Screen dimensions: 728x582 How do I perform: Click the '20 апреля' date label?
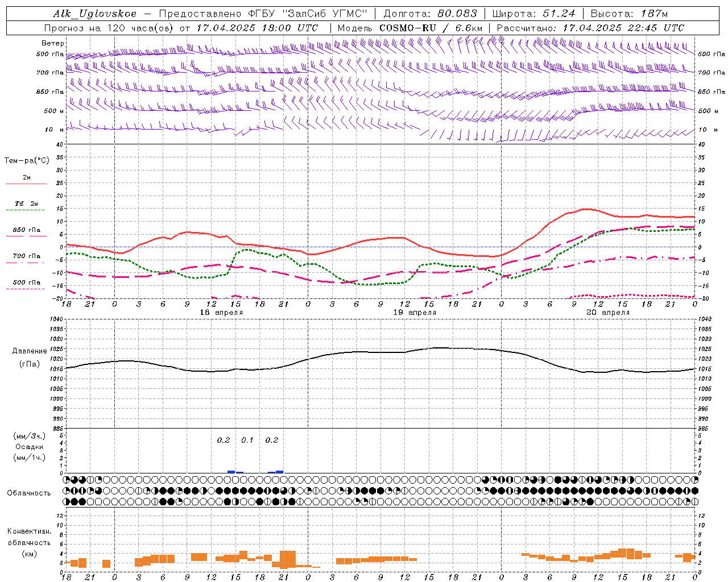click(608, 313)
